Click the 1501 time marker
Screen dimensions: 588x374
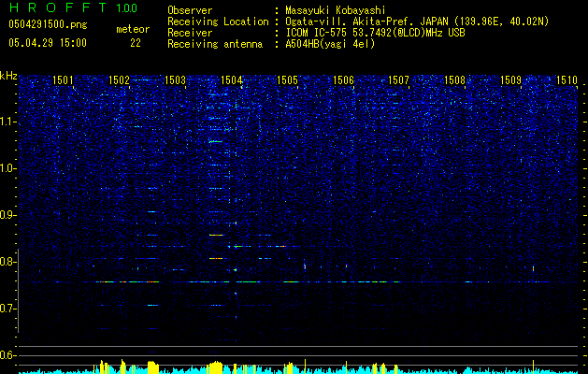point(63,79)
